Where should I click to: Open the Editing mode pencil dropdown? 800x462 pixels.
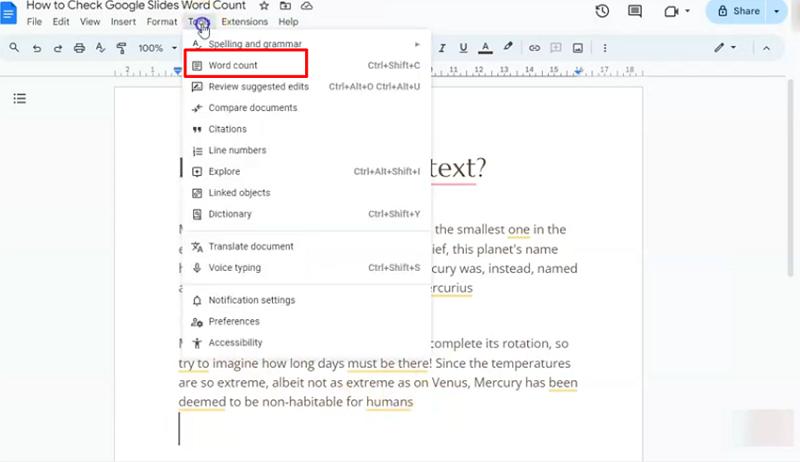725,47
